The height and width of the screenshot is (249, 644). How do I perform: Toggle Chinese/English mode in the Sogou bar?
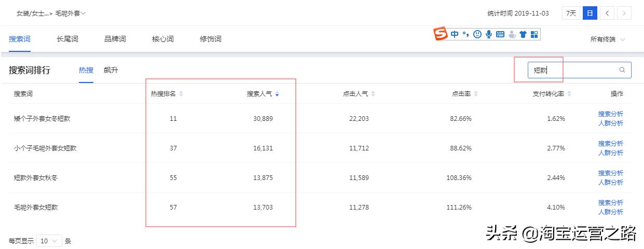455,34
